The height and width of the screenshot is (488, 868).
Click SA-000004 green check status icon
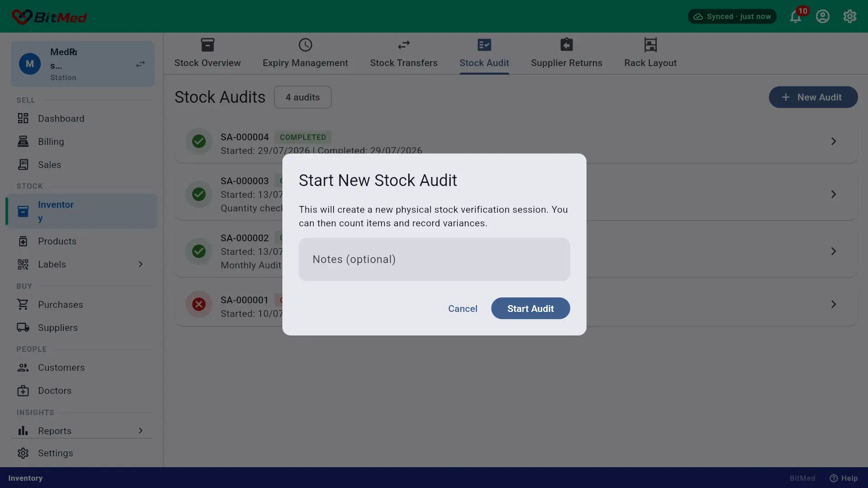pyautogui.click(x=199, y=141)
